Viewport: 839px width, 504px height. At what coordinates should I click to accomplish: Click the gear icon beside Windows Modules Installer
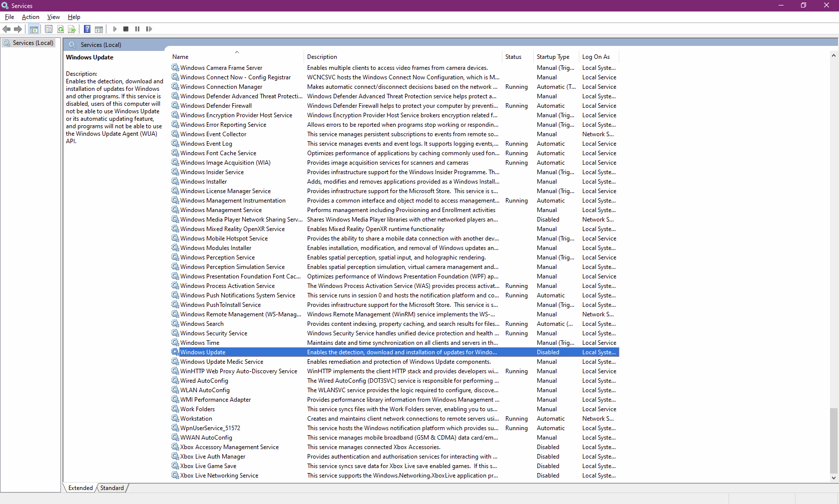175,248
